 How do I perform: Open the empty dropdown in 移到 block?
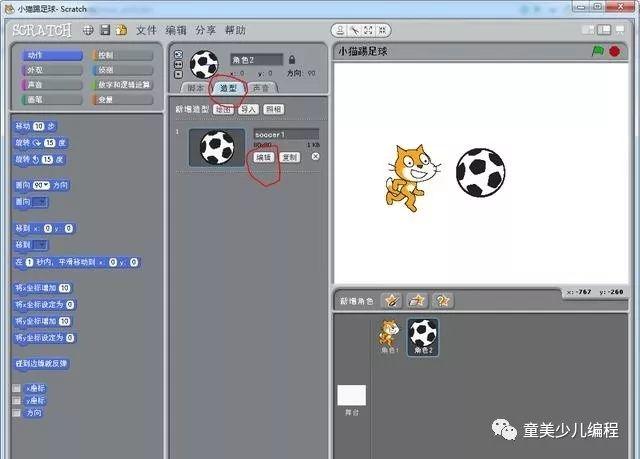click(40, 245)
